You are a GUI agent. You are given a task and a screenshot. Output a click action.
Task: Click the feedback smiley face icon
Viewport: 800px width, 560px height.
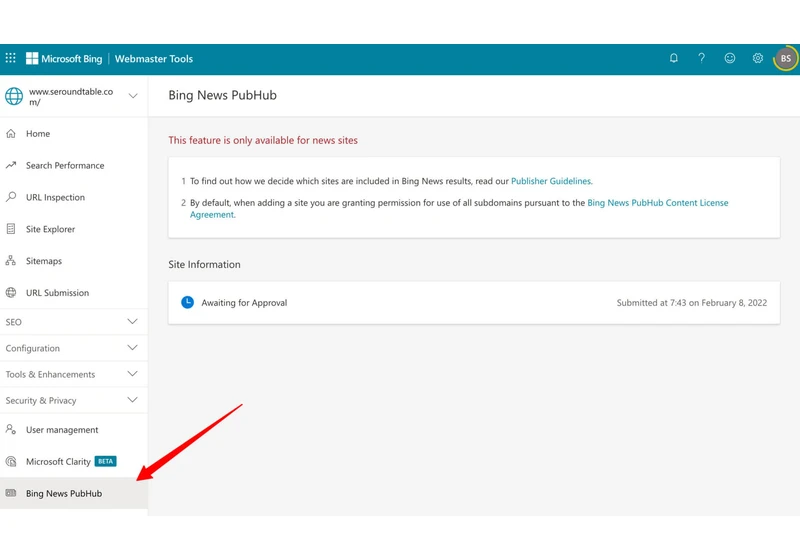click(x=730, y=58)
